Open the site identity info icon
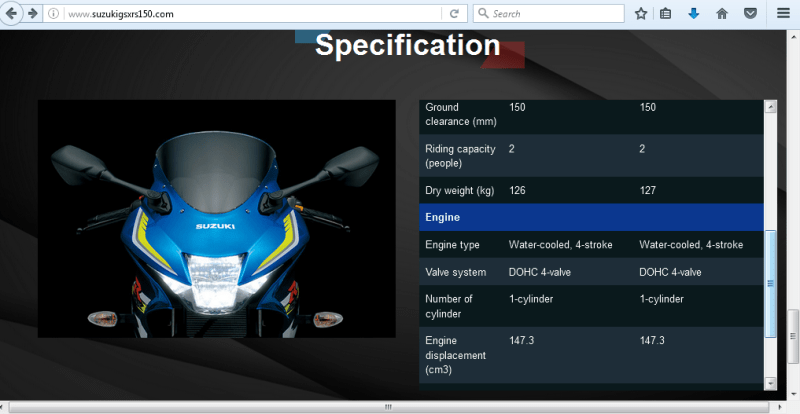Image resolution: width=800 pixels, height=414 pixels. pos(54,14)
